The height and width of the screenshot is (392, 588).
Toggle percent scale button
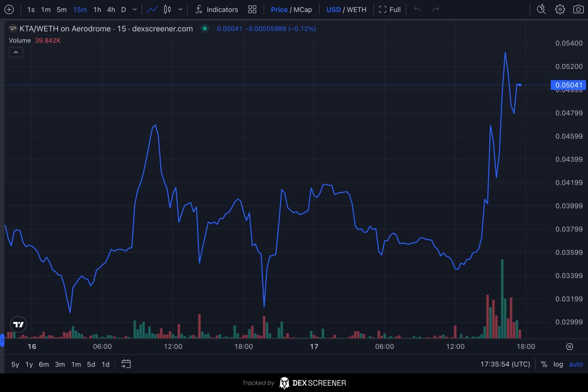point(544,364)
